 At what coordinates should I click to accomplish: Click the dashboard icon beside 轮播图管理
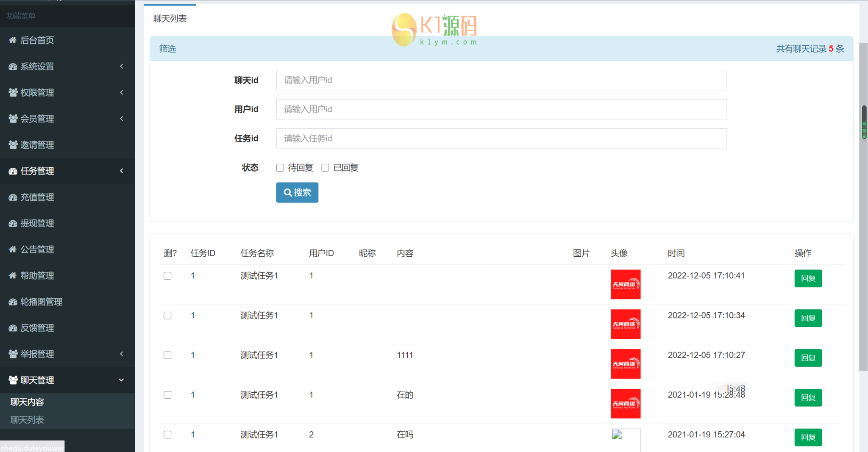click(13, 302)
